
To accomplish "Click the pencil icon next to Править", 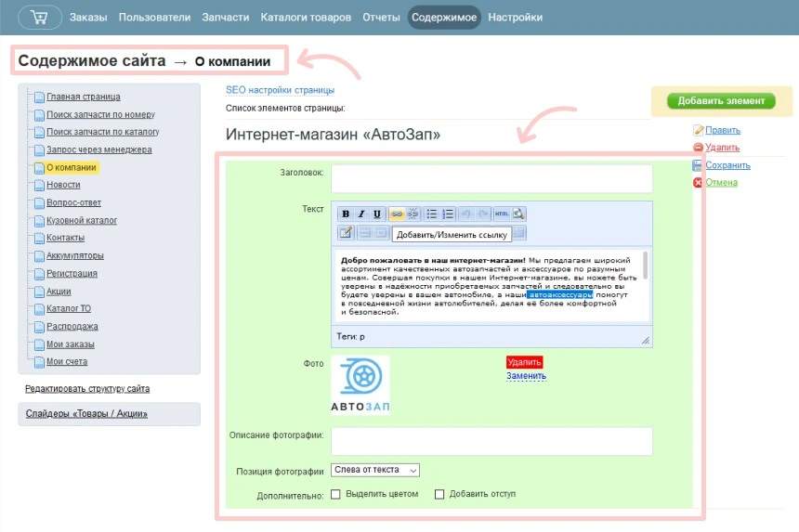I will (698, 130).
